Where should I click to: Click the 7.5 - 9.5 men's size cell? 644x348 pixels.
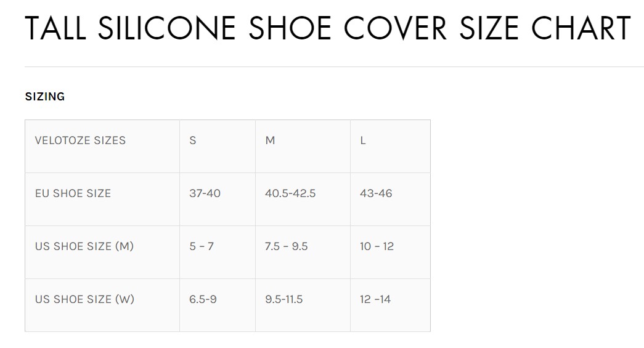point(287,246)
